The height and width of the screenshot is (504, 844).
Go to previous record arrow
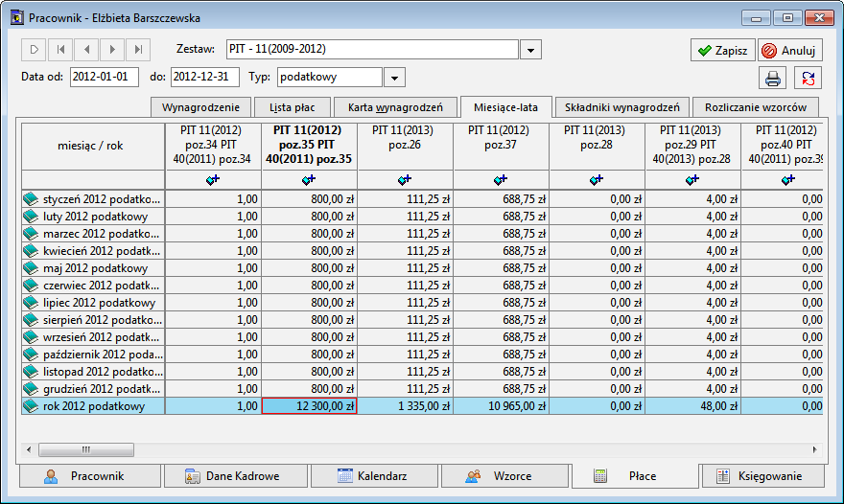[x=86, y=50]
